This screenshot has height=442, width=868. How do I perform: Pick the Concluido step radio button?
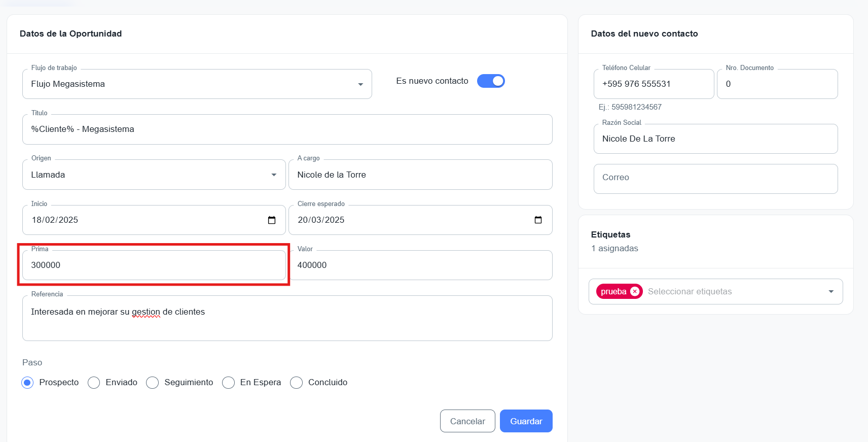click(x=297, y=383)
